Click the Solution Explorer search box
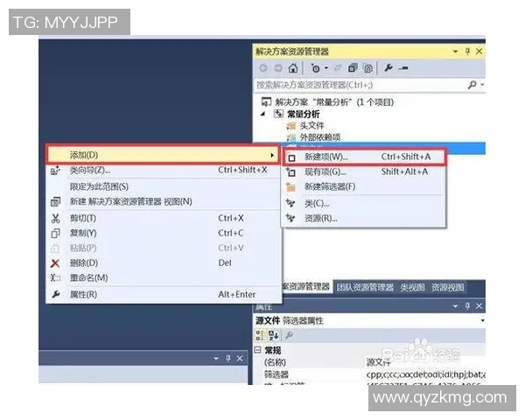This screenshot has height=420, width=525. click(360, 85)
